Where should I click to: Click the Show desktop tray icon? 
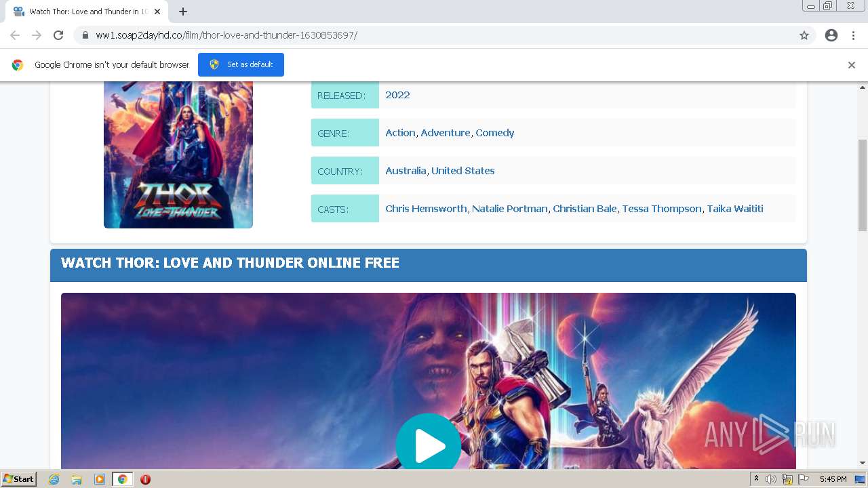pos(860,479)
